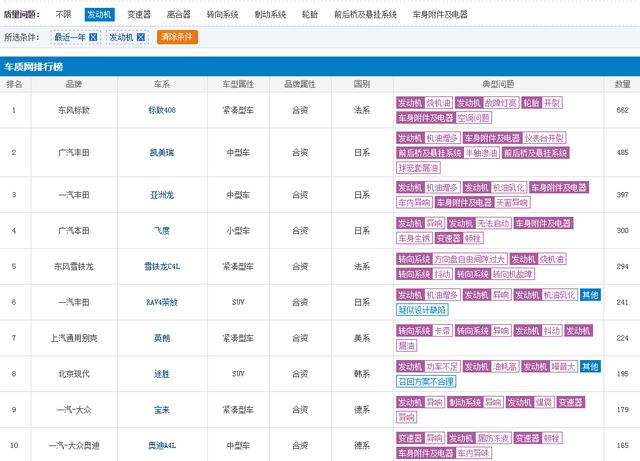640x461 pixels.
Task: Click the orange 清除条件 button
Action: point(178,37)
